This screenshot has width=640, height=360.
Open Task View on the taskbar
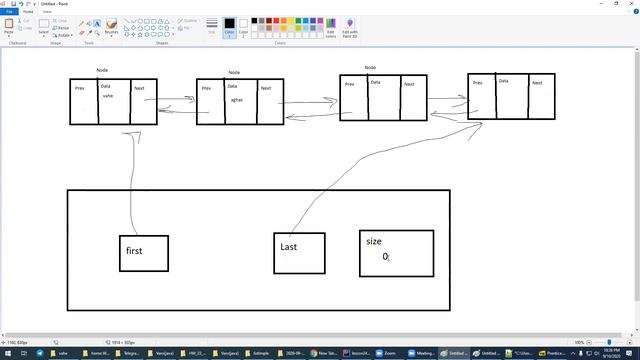24,353
